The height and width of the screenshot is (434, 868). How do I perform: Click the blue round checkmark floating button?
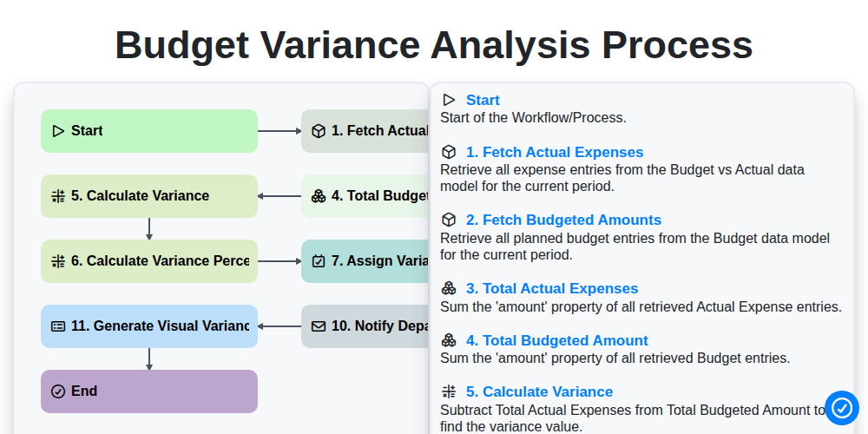tap(841, 408)
